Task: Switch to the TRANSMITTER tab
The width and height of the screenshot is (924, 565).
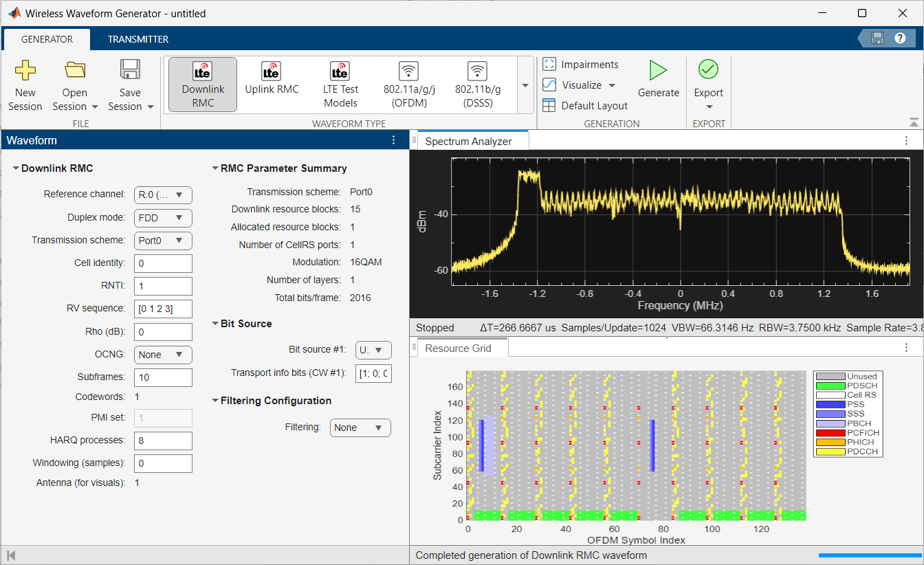Action: (138, 39)
